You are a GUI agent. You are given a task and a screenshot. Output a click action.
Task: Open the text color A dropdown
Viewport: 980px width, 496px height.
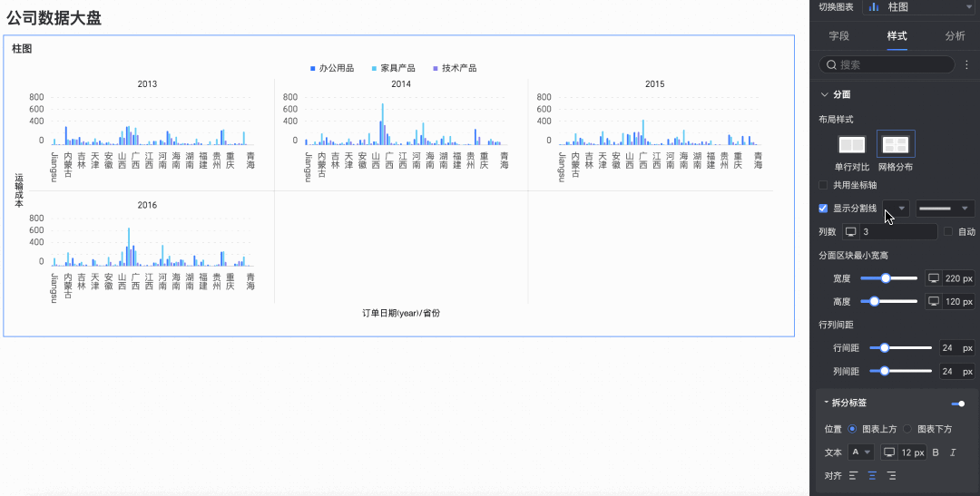(861, 452)
